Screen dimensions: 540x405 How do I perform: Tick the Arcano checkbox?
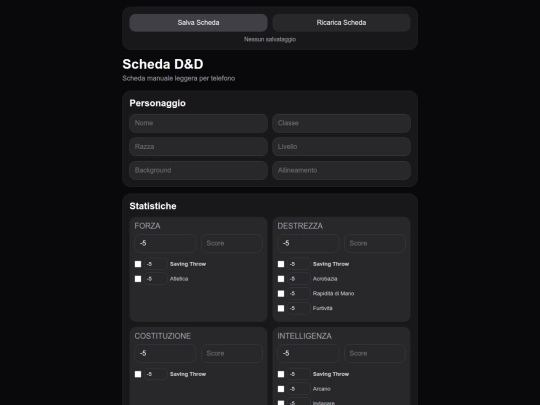click(281, 389)
